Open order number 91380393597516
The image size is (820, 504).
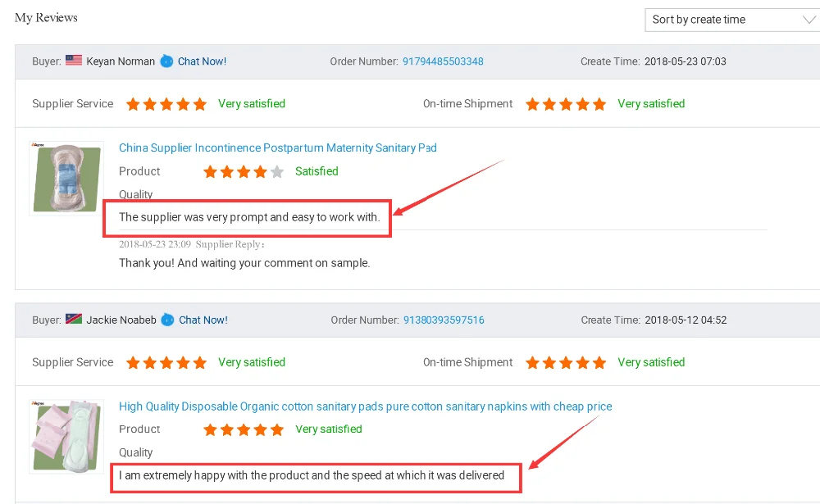point(444,320)
